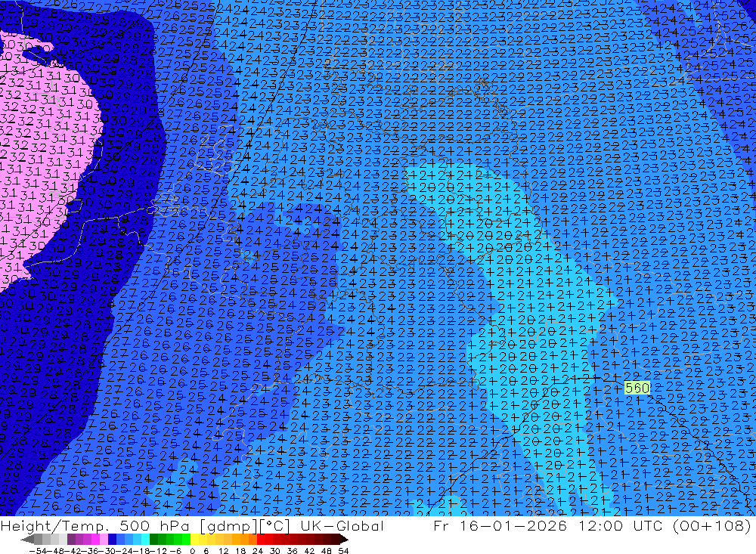Click the -12 legend value
Screen dimensions: 756x554
coord(158,551)
